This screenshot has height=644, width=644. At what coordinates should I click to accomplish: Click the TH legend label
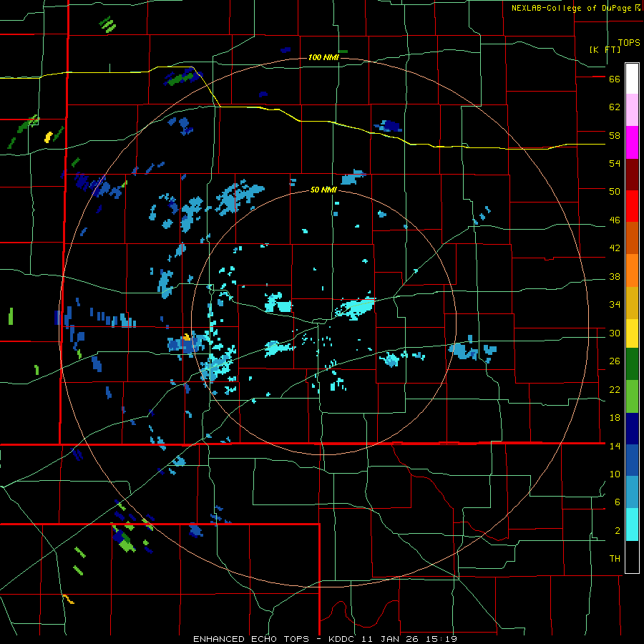click(615, 559)
